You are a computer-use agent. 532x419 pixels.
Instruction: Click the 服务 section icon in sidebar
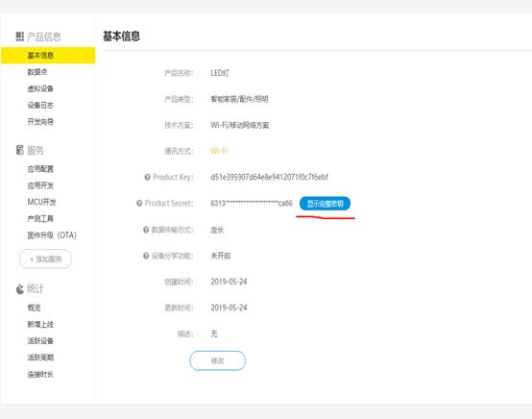pyautogui.click(x=19, y=150)
